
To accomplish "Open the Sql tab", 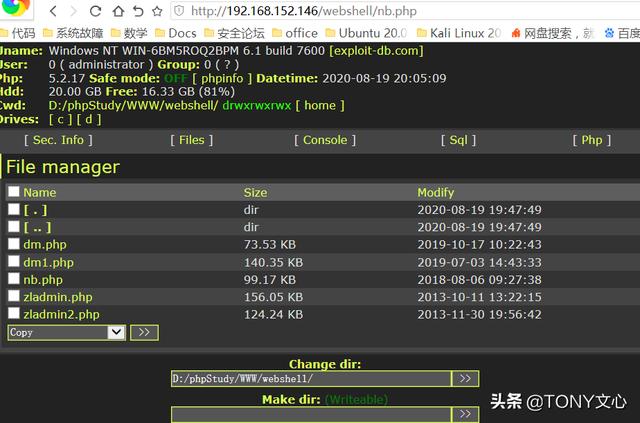I will pos(458,140).
